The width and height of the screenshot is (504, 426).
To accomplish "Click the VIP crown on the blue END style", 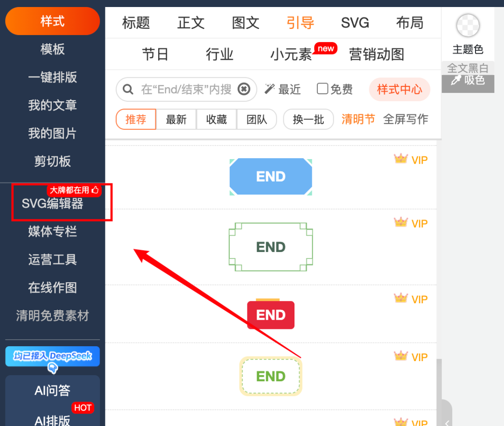I will [401, 159].
